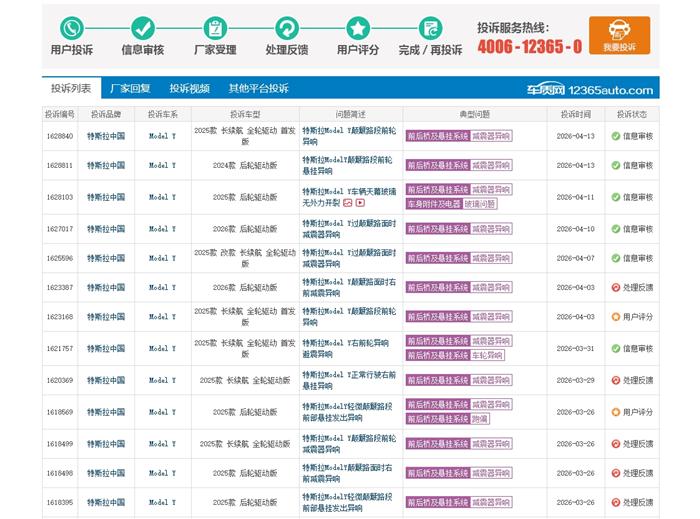The width and height of the screenshot is (700, 519).
Task: Switch to the 厂家回复 tab
Action: 130,89
